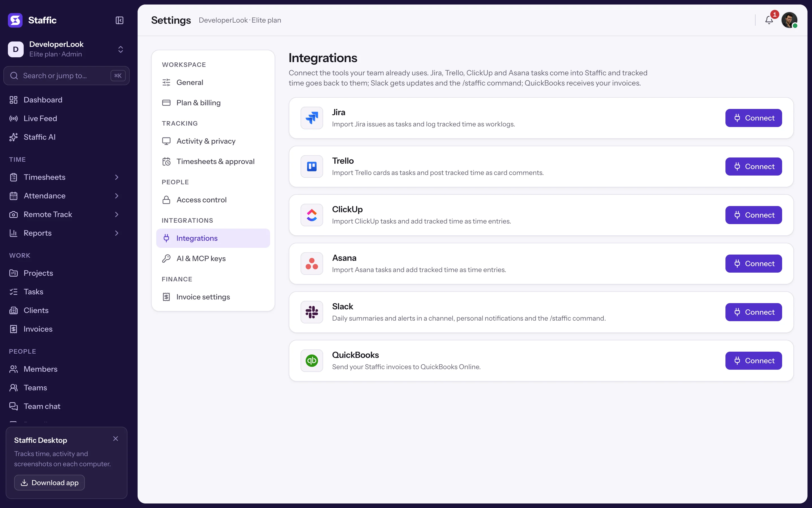This screenshot has width=812, height=508.
Task: Connect the Jira integration
Action: (x=753, y=118)
